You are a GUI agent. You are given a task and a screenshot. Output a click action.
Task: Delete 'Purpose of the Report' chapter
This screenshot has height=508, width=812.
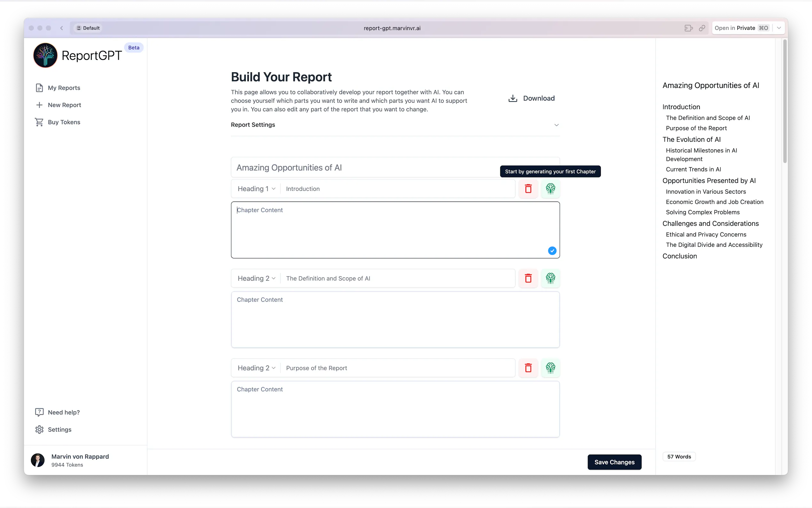coord(528,368)
